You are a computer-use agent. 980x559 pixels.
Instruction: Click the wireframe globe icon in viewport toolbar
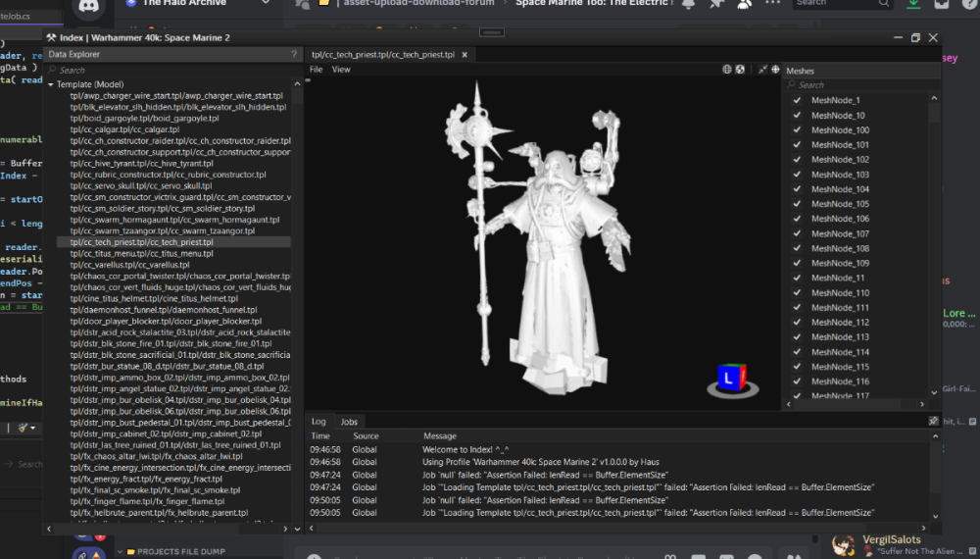click(x=727, y=70)
